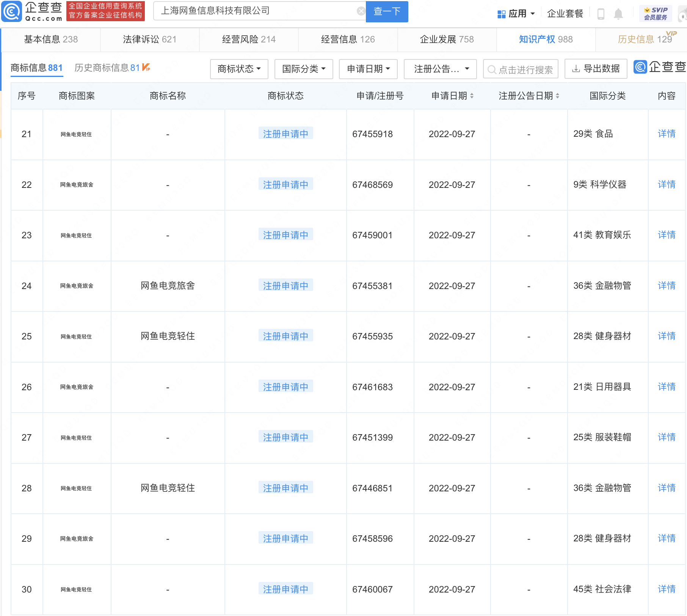The image size is (687, 616).
Task: Open 详情 for row 30
Action: point(667,589)
